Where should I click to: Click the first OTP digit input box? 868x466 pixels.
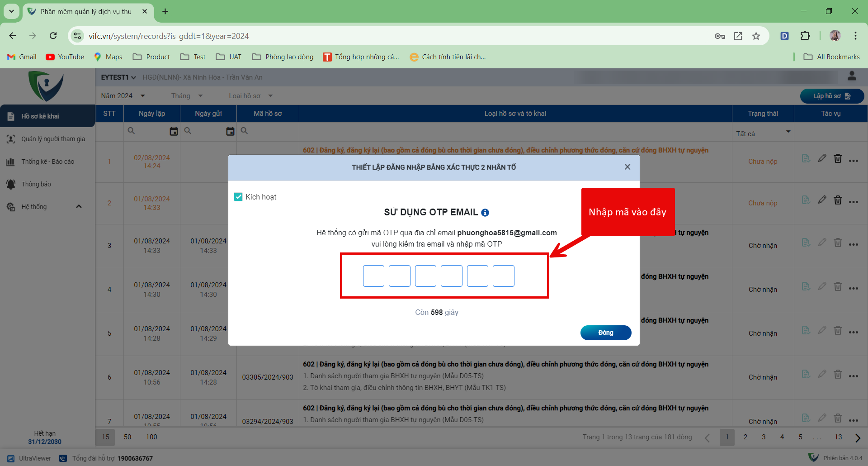(373, 276)
